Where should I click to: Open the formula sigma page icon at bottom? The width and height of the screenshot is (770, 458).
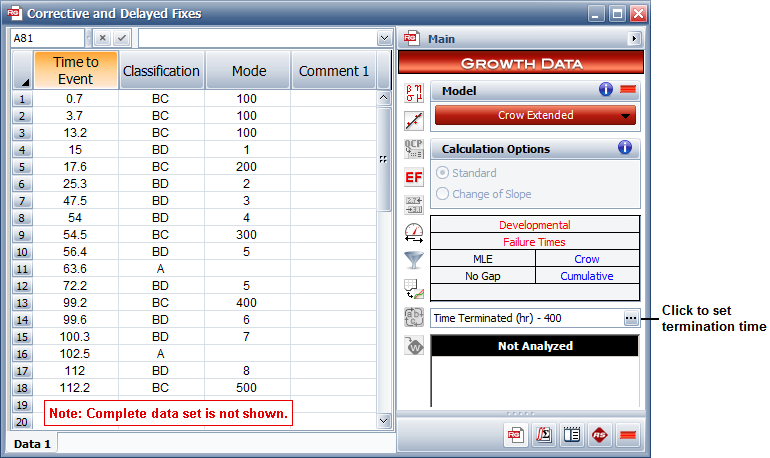(x=544, y=435)
